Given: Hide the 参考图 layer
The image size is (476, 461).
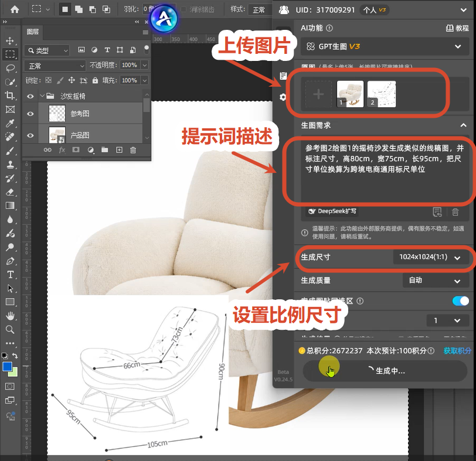Looking at the screenshot, I should tap(30, 114).
